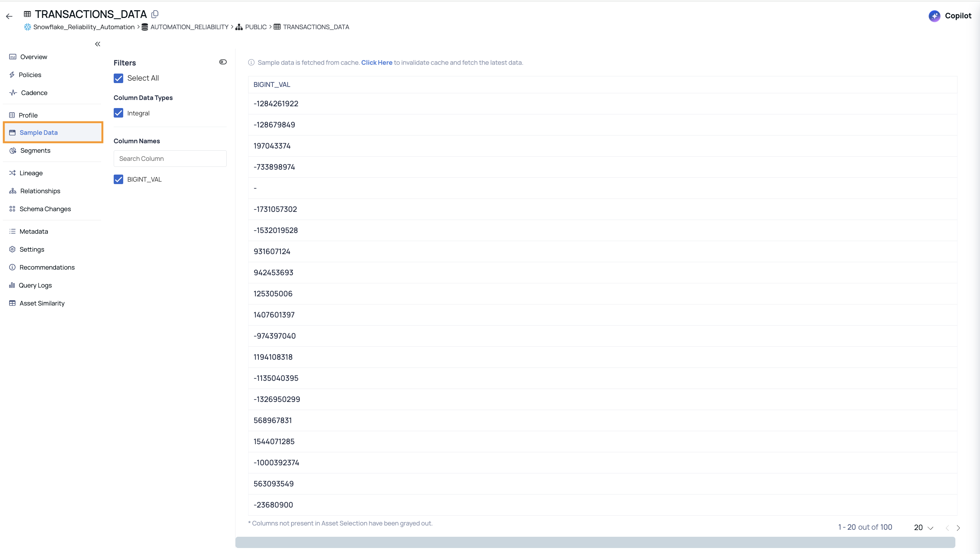Click the Recommendations info icon

(12, 267)
